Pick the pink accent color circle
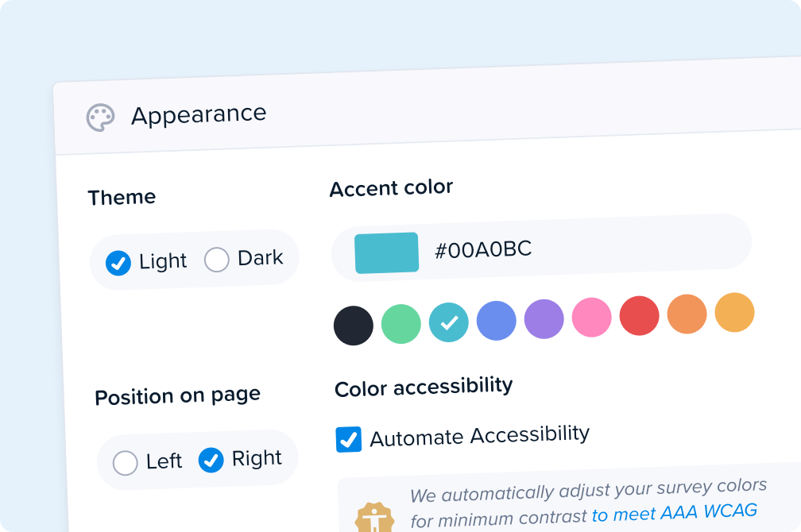 tap(591, 318)
